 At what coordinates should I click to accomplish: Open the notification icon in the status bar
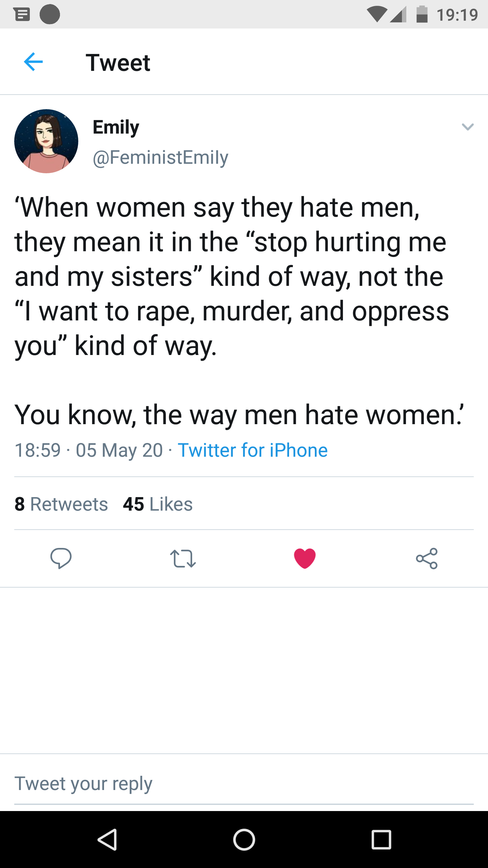point(21,14)
